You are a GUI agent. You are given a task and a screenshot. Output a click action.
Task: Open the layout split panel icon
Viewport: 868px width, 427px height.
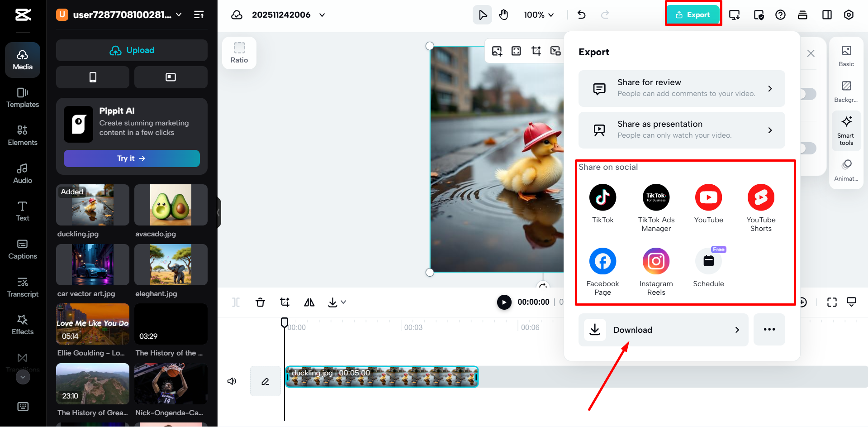(x=827, y=15)
